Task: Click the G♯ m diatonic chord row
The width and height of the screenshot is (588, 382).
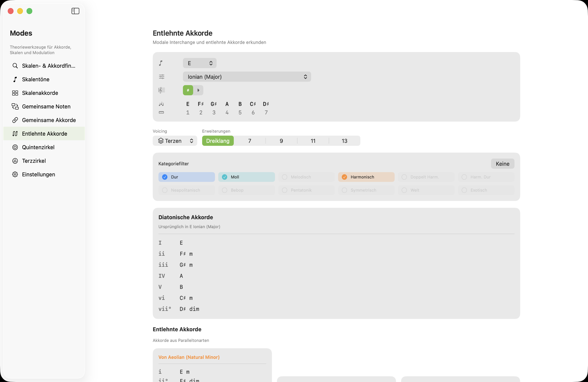Action: 186,265
